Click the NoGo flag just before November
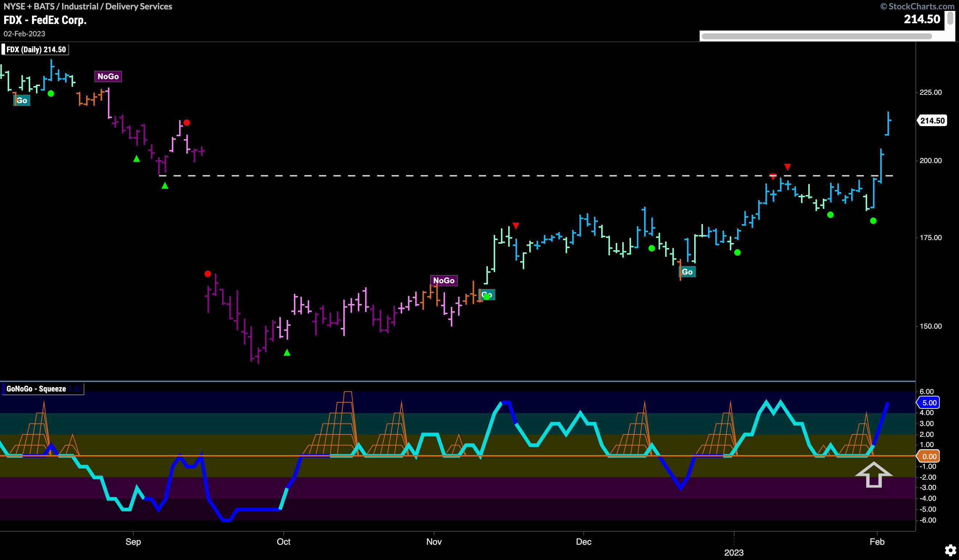The height and width of the screenshot is (560, 959). point(444,280)
